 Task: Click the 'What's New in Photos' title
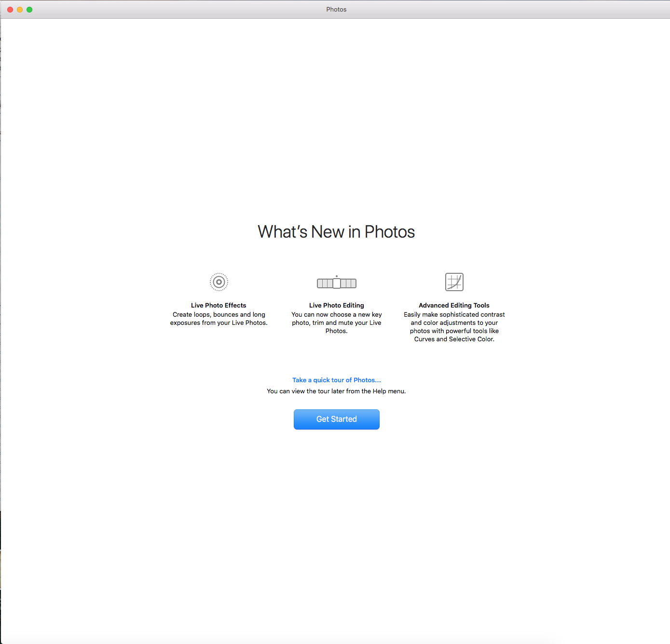pos(336,232)
